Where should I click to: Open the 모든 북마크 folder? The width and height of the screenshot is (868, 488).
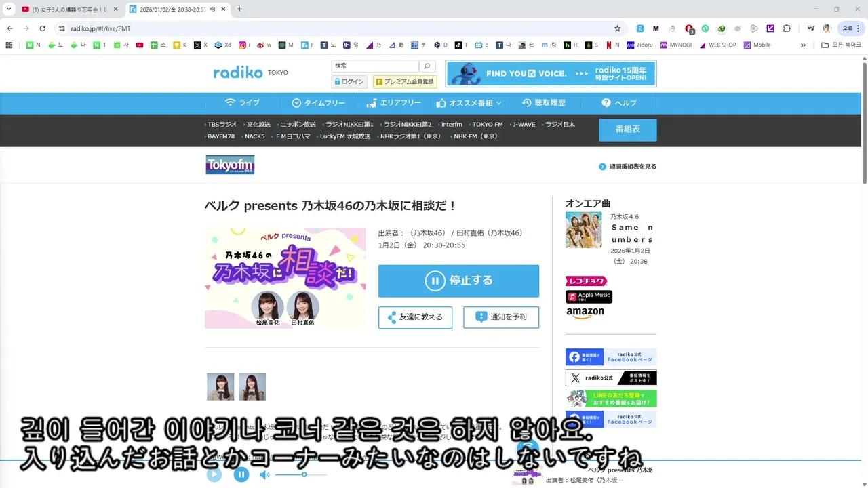pyautogui.click(x=841, y=45)
